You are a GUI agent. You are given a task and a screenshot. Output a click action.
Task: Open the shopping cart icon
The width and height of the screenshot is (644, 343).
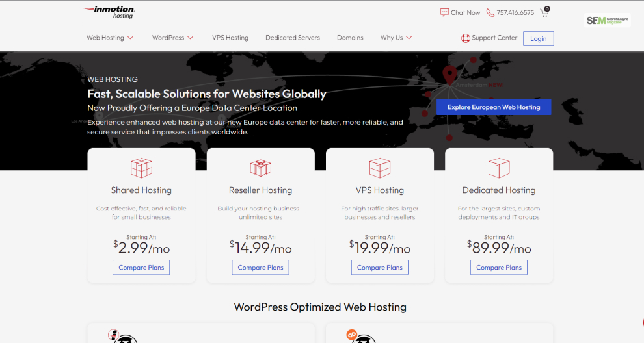pos(544,12)
